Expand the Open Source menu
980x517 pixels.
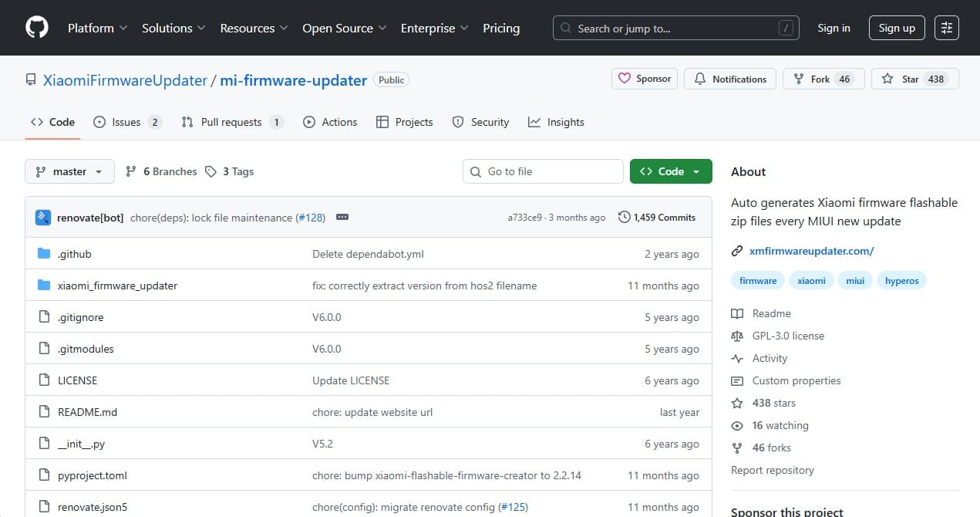tap(345, 28)
